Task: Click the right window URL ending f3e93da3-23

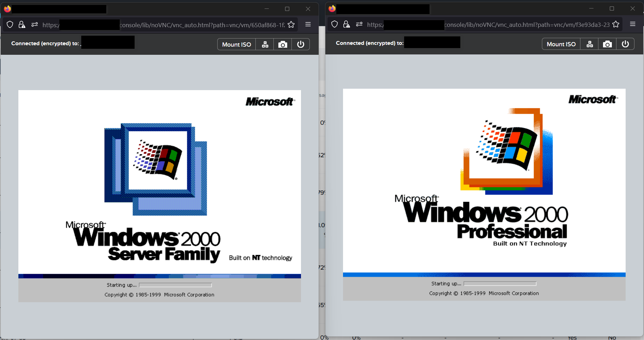Action: [x=488, y=24]
